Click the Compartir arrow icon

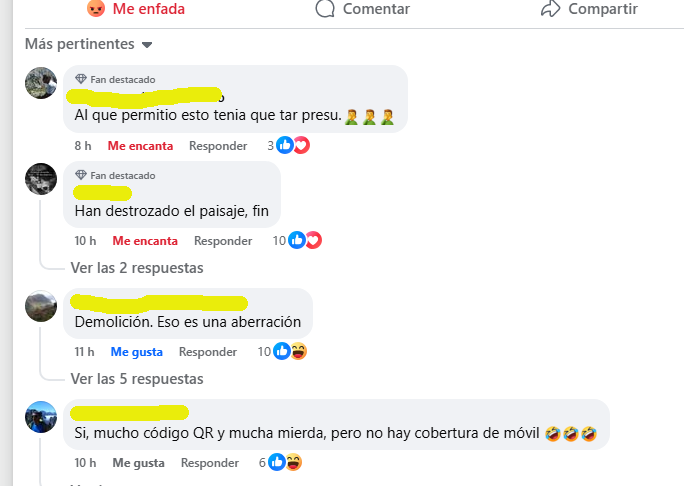tap(551, 8)
